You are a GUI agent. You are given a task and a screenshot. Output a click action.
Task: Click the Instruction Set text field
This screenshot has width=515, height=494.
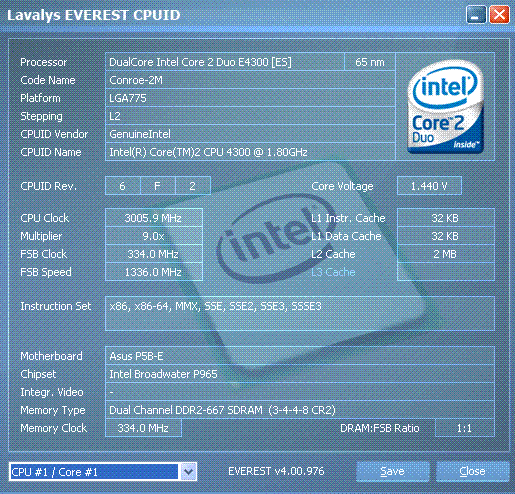click(300, 313)
